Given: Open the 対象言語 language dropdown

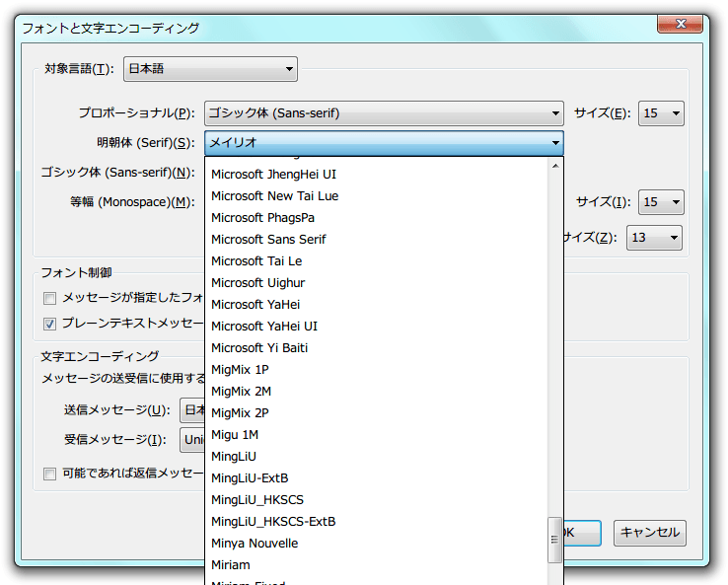Looking at the screenshot, I should point(209,69).
